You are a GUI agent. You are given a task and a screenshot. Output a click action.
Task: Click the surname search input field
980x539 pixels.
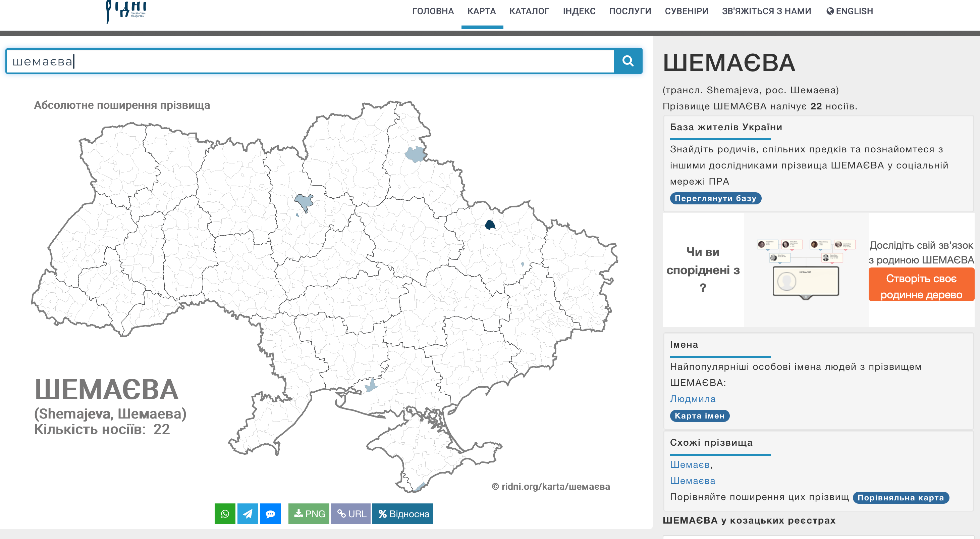coord(310,61)
